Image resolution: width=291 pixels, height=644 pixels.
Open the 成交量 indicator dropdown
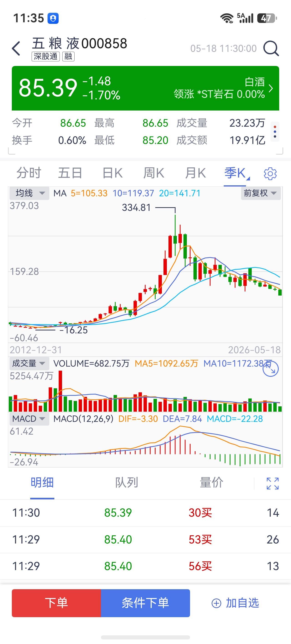30,363
